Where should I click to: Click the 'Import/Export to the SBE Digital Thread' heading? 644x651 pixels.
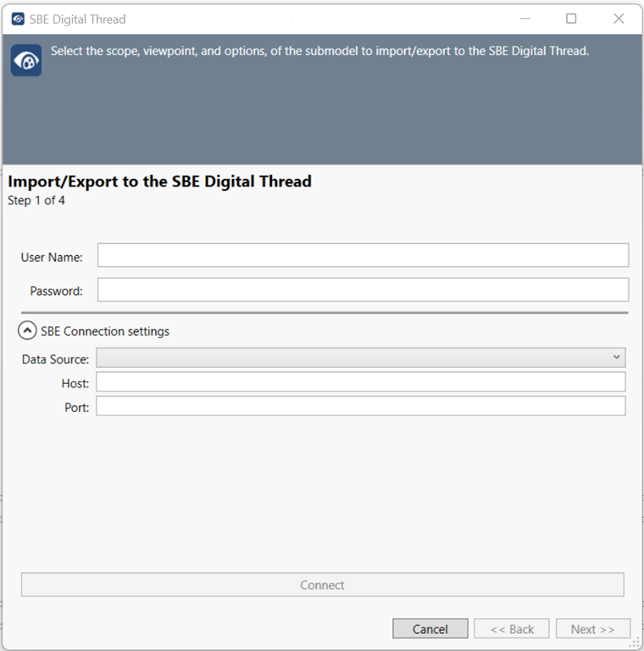[160, 181]
